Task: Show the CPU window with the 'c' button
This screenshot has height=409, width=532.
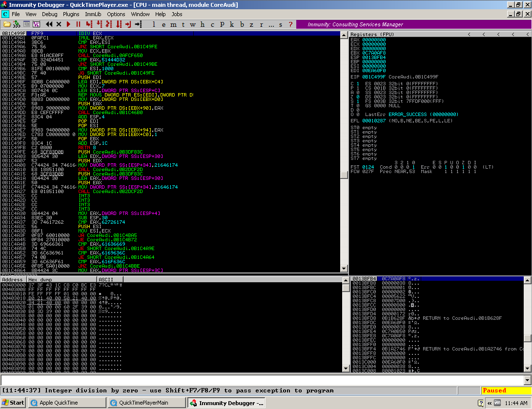Action: point(212,24)
